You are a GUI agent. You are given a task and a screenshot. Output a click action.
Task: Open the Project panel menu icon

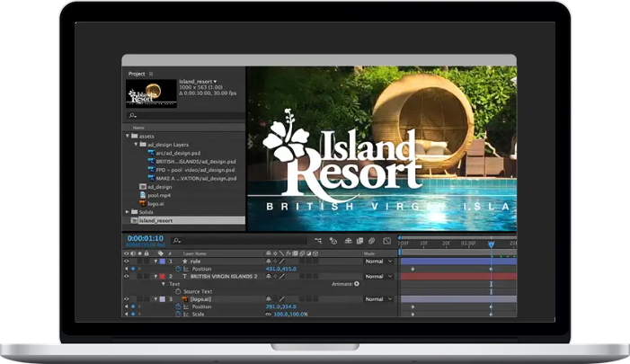(x=151, y=74)
